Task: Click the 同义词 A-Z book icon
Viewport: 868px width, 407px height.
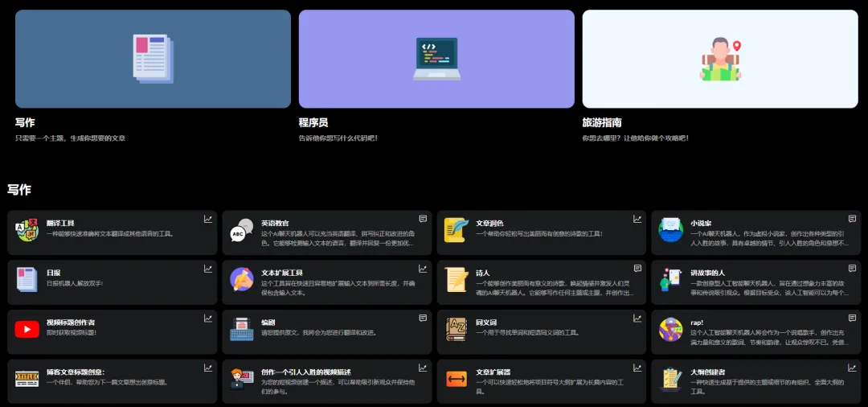Action: tap(457, 330)
